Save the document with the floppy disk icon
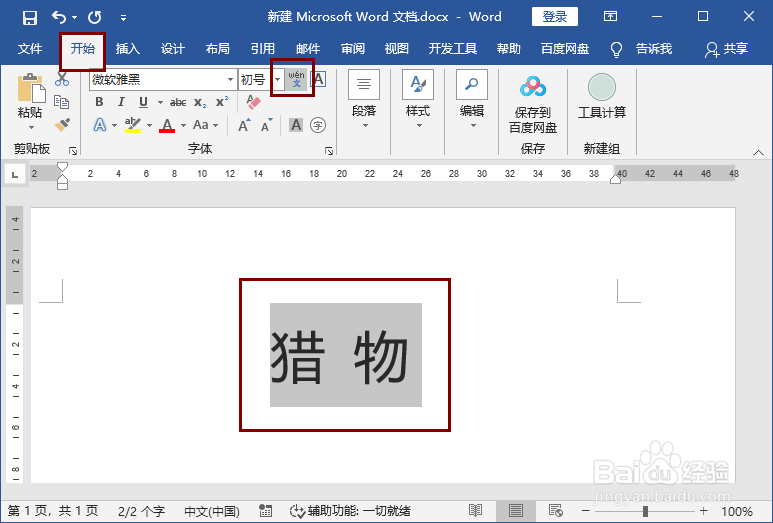 30,18
